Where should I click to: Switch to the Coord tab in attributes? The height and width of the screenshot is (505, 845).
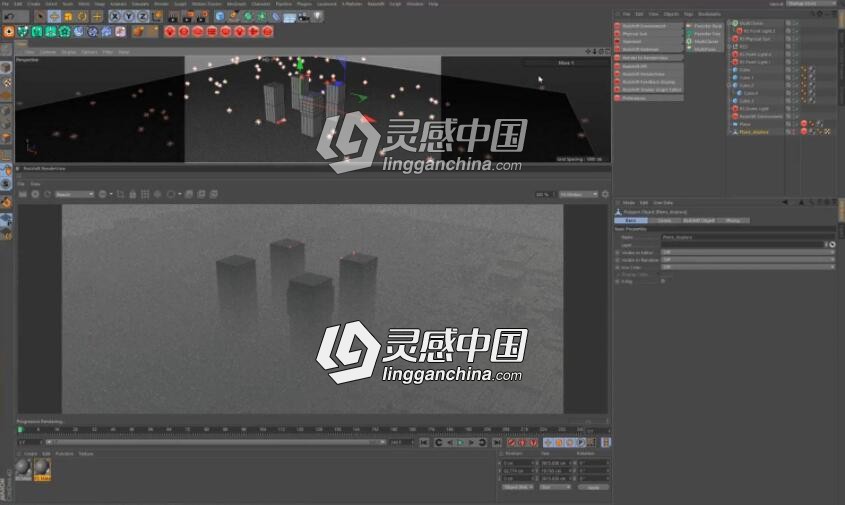tap(664, 220)
